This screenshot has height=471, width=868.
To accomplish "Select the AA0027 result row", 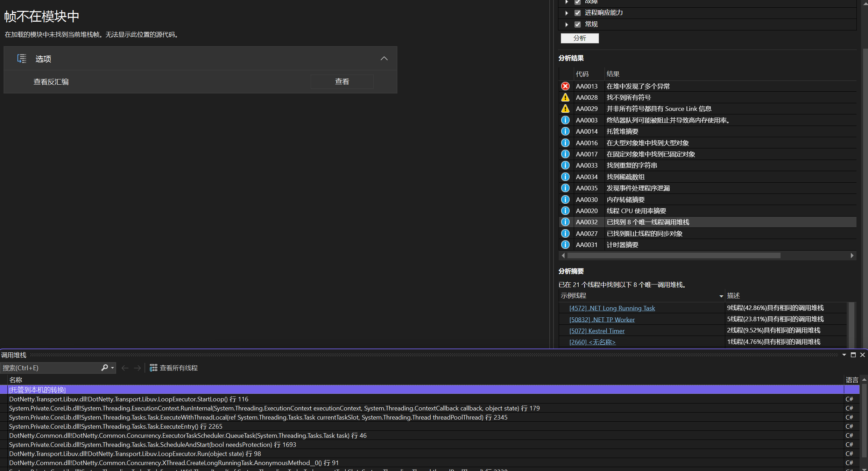I will [x=644, y=233].
